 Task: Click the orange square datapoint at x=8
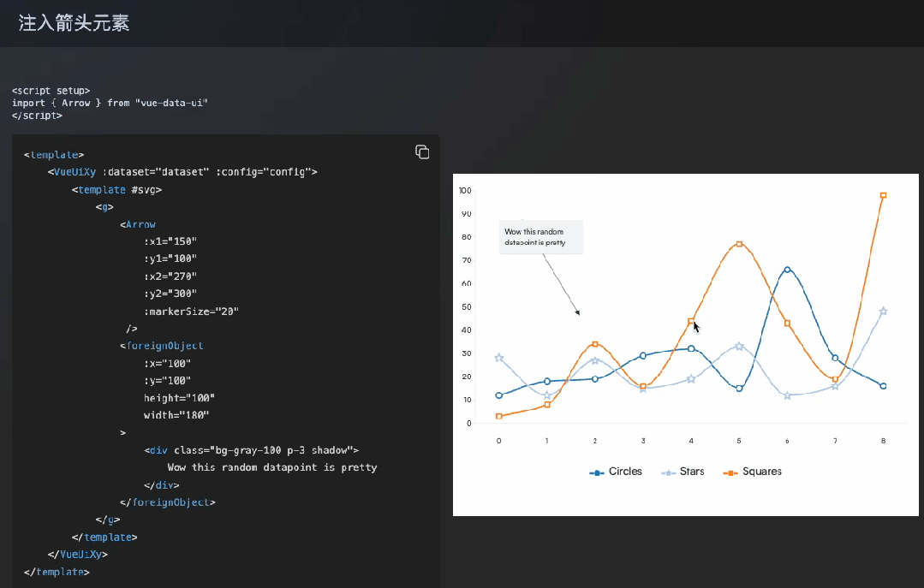coord(883,195)
